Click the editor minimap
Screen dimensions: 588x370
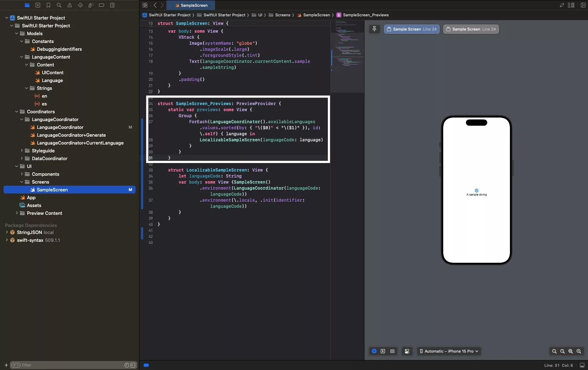point(347,56)
